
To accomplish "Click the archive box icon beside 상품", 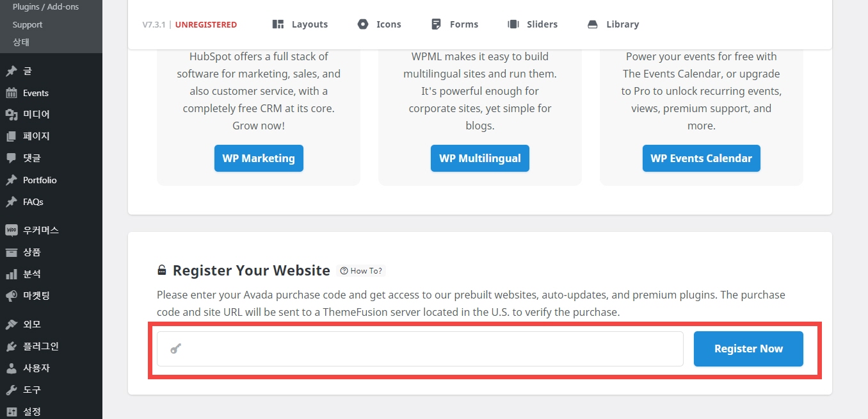I will (12, 252).
